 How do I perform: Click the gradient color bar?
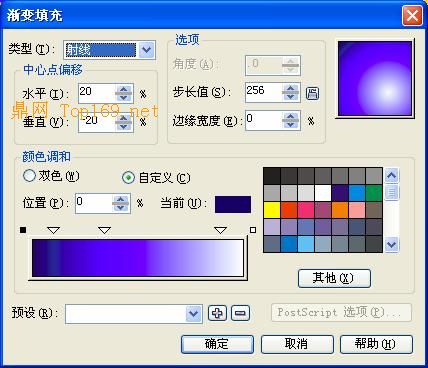click(138, 258)
